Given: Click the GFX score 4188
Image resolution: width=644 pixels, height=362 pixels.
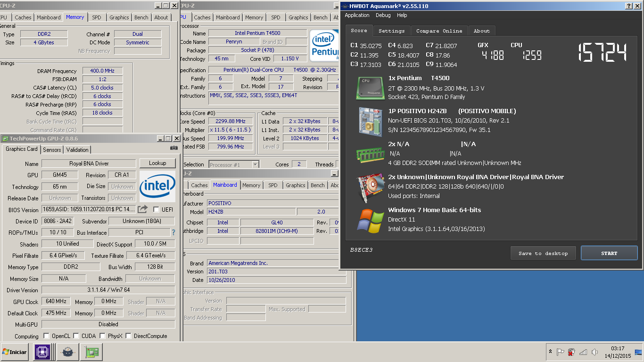Looking at the screenshot, I should click(492, 56).
